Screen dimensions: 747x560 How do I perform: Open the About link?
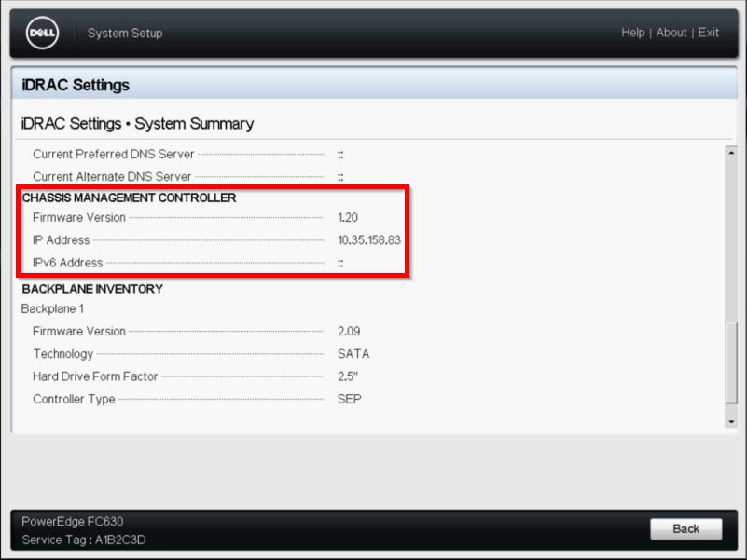point(671,33)
